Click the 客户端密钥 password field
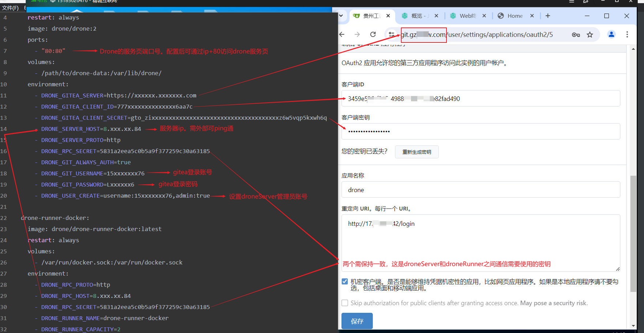The width and height of the screenshot is (644, 333). click(481, 131)
